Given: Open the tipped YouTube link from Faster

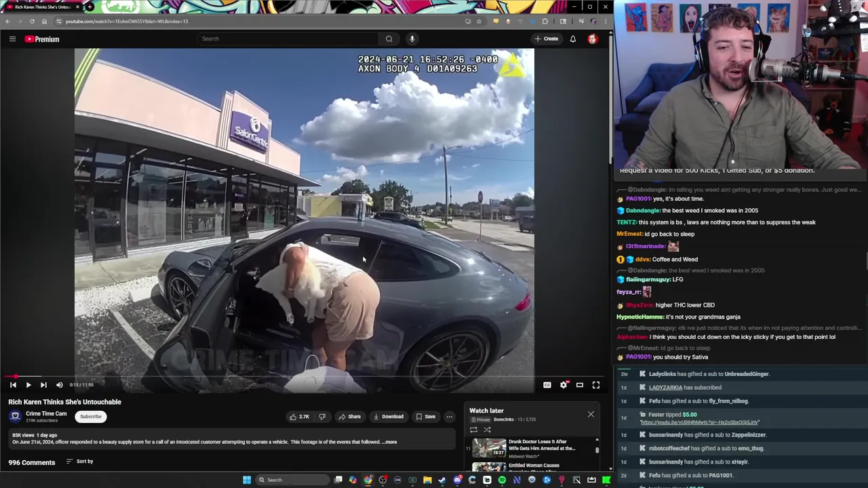Looking at the screenshot, I should tap(700, 422).
